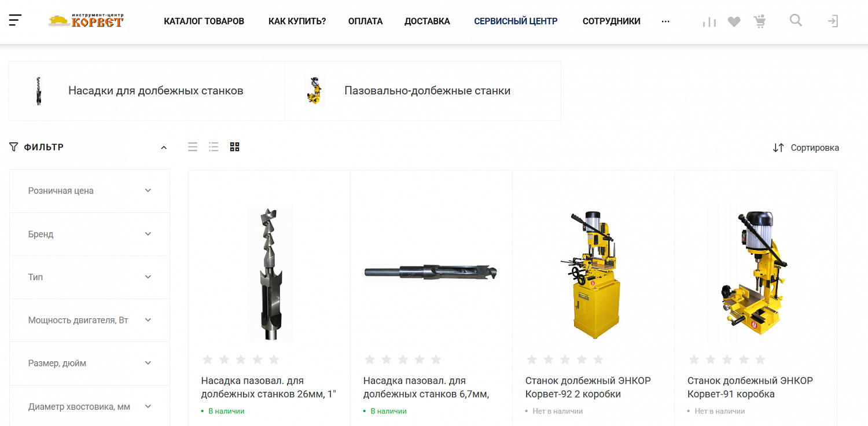Image resolution: width=868 pixels, height=426 pixels.
Task: Switch to wide list view
Action: [x=193, y=147]
